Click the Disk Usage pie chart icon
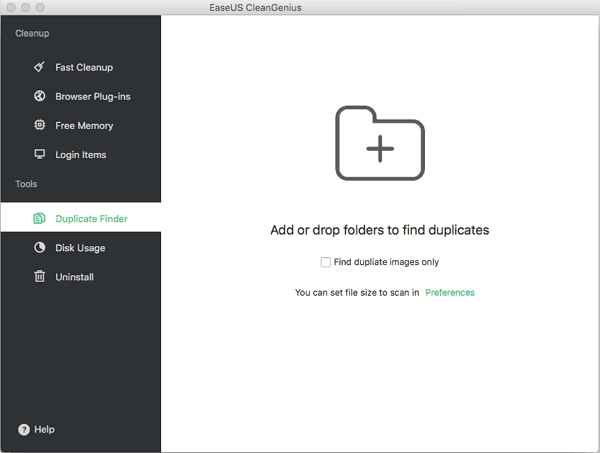Image resolution: width=600 pixels, height=453 pixels. [x=39, y=247]
